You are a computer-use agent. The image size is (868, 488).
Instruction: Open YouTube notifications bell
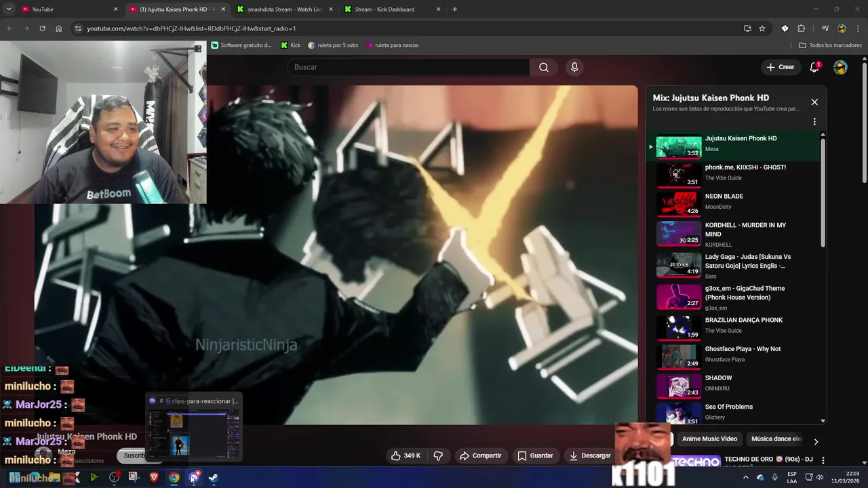[x=814, y=67]
